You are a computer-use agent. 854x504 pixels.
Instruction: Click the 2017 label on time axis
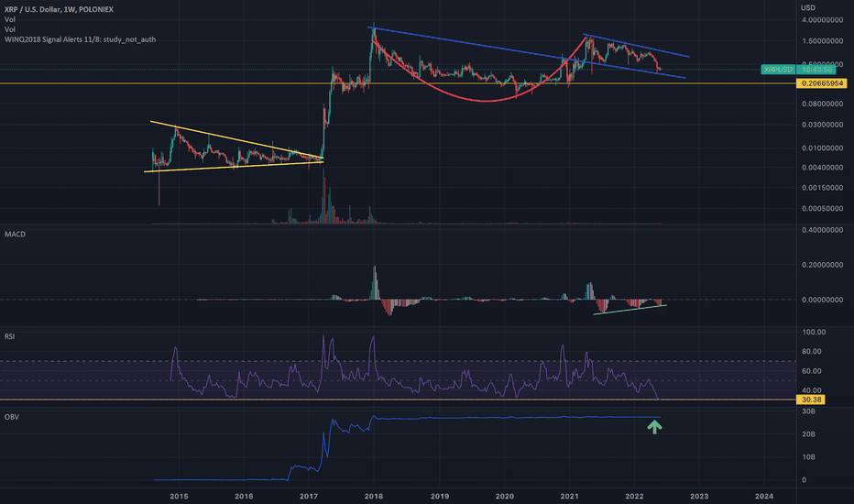[309, 496]
